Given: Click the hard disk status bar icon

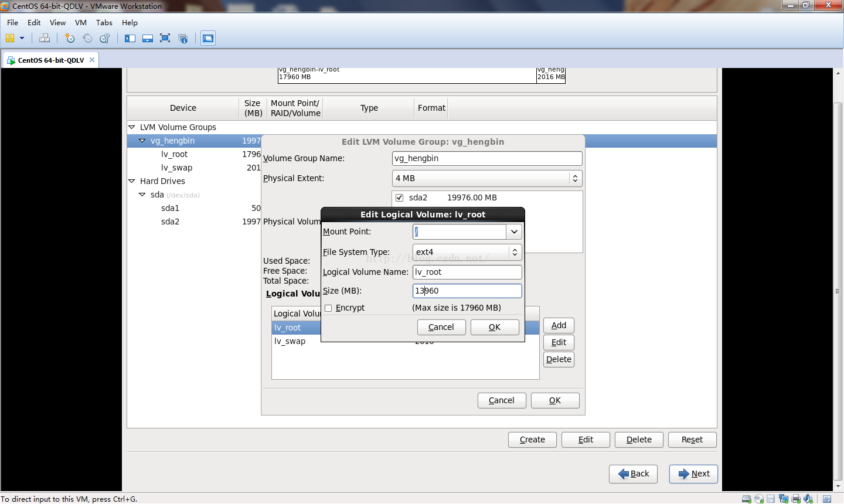Looking at the screenshot, I should coord(747,499).
